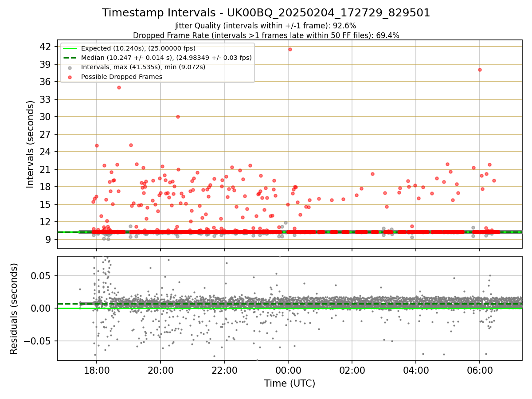This screenshot has height=399, width=532.
Task: Click y-axis tick label '39'
Action: 46,64
